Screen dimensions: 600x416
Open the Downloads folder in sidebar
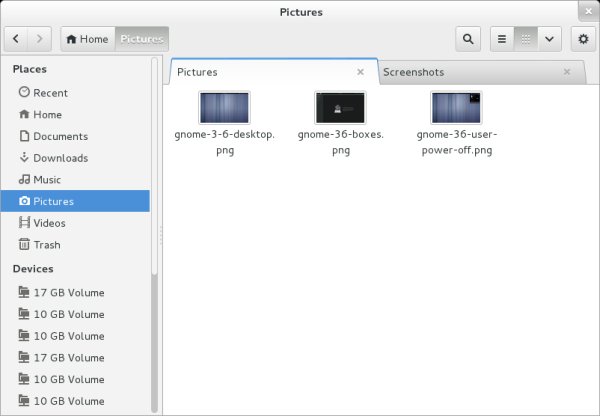click(60, 158)
